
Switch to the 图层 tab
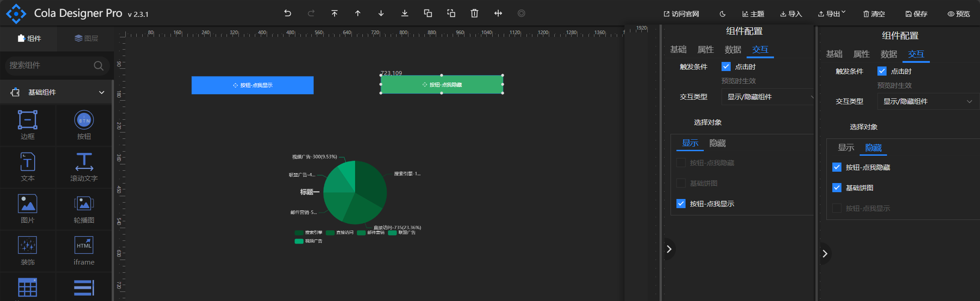point(86,39)
